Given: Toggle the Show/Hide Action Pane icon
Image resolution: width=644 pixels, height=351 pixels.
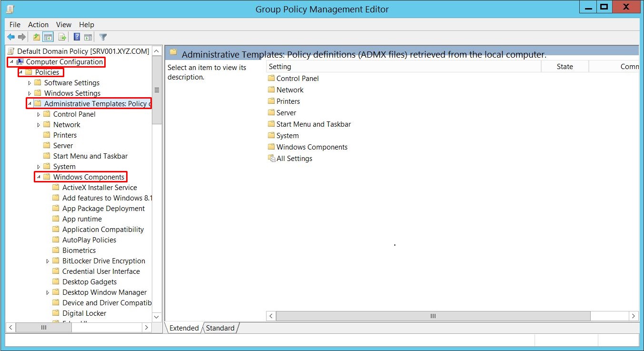Looking at the screenshot, I should (x=88, y=37).
